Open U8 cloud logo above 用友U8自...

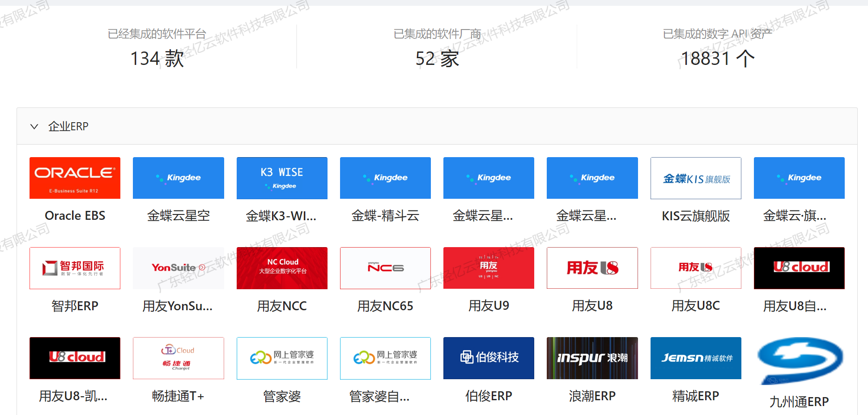point(799,268)
